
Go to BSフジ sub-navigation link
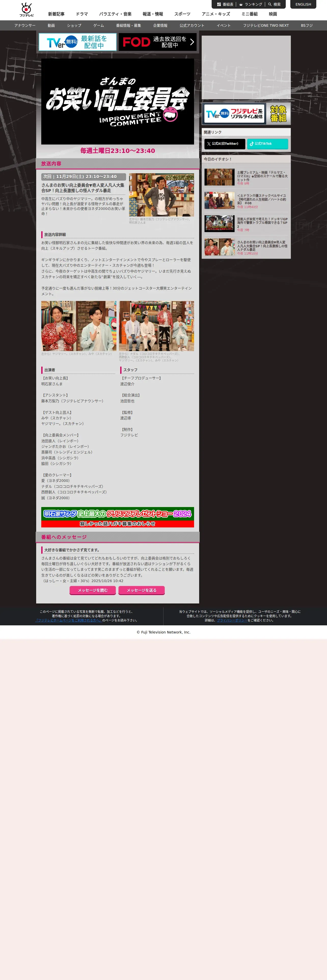coord(307,25)
